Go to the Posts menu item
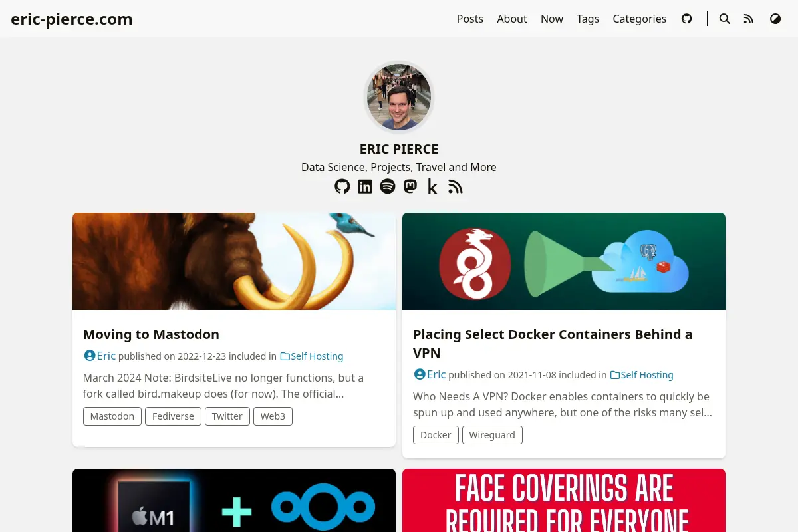 (x=470, y=19)
